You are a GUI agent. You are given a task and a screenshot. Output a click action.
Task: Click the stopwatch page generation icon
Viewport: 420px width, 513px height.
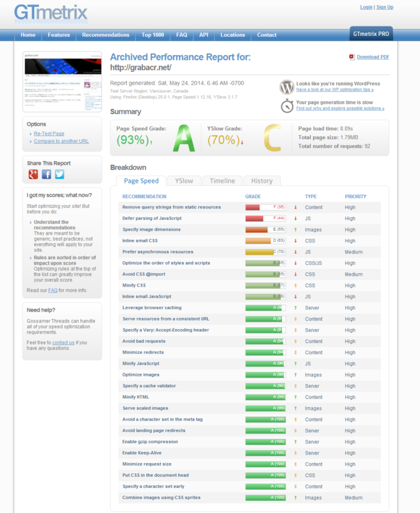(287, 106)
